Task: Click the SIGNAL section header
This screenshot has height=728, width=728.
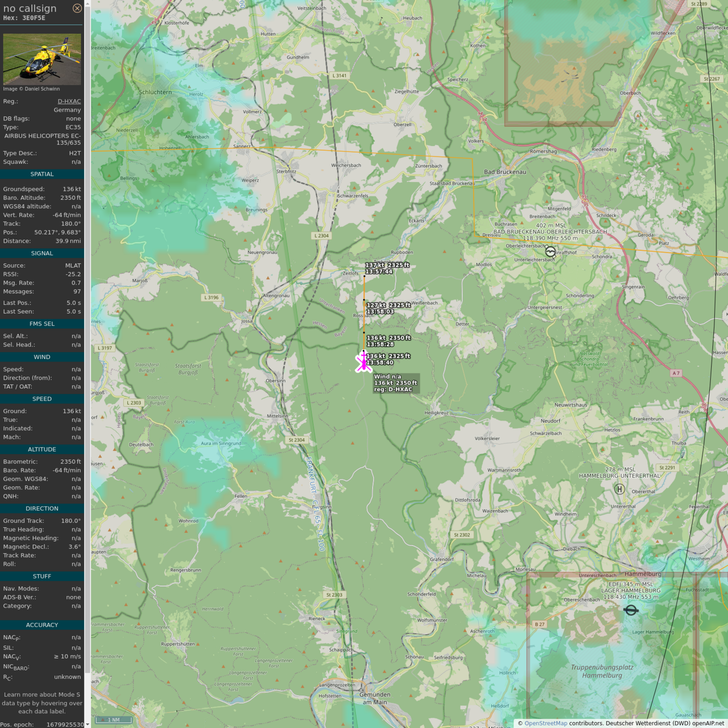Action: 42,253
